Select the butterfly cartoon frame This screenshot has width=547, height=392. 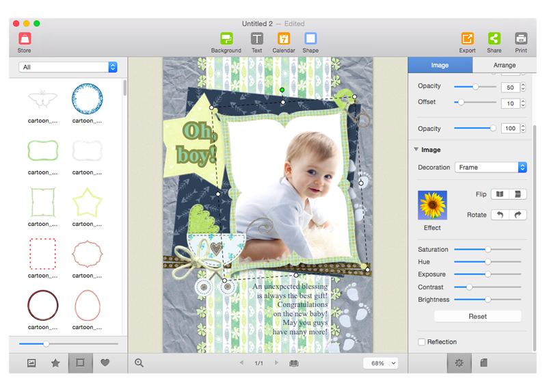click(x=42, y=99)
